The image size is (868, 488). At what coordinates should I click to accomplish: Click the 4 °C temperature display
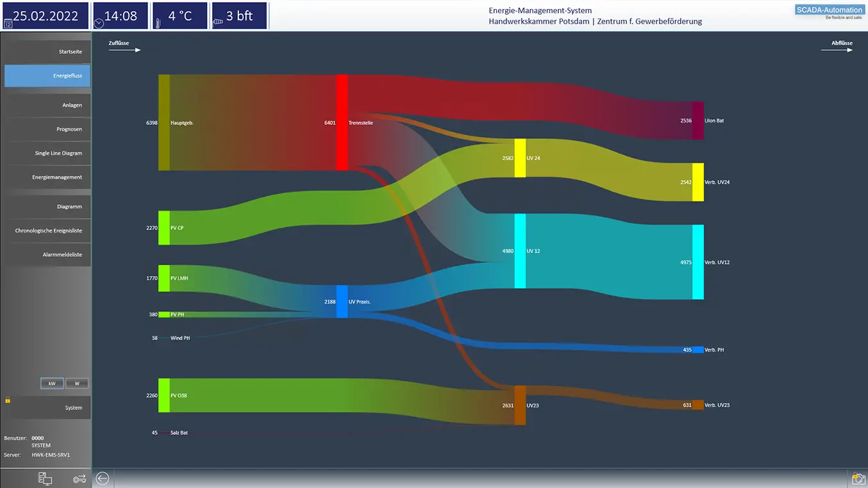[x=180, y=16]
